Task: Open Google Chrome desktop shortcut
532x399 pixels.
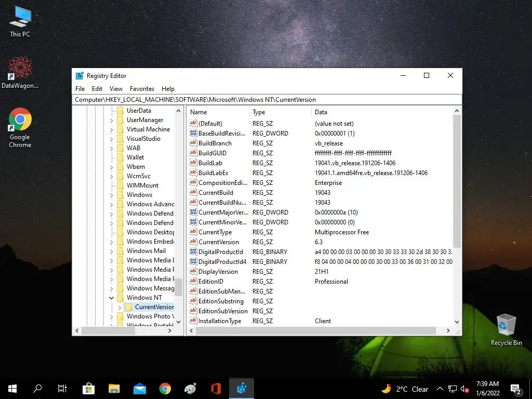Action: click(20, 128)
